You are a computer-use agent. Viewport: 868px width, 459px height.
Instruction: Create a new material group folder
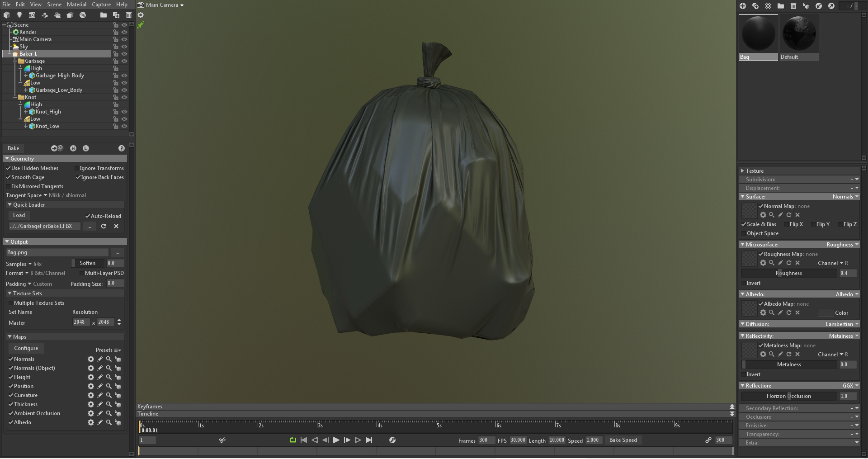pos(781,6)
